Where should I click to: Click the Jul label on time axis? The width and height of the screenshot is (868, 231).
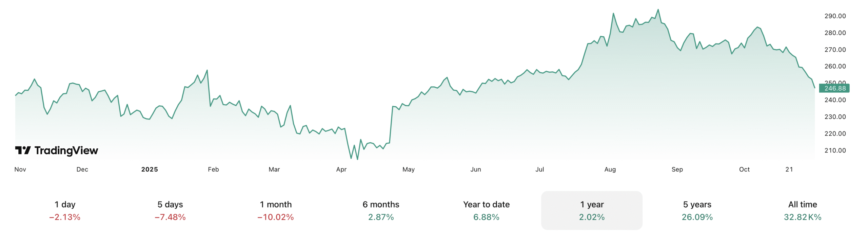tap(539, 169)
